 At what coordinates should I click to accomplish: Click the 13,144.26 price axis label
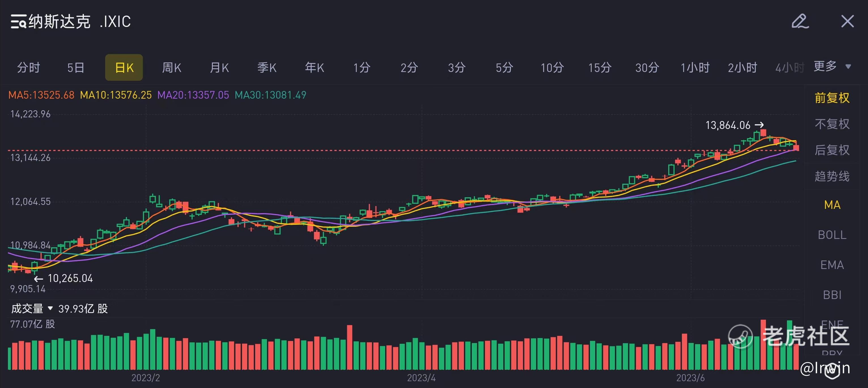pyautogui.click(x=30, y=157)
